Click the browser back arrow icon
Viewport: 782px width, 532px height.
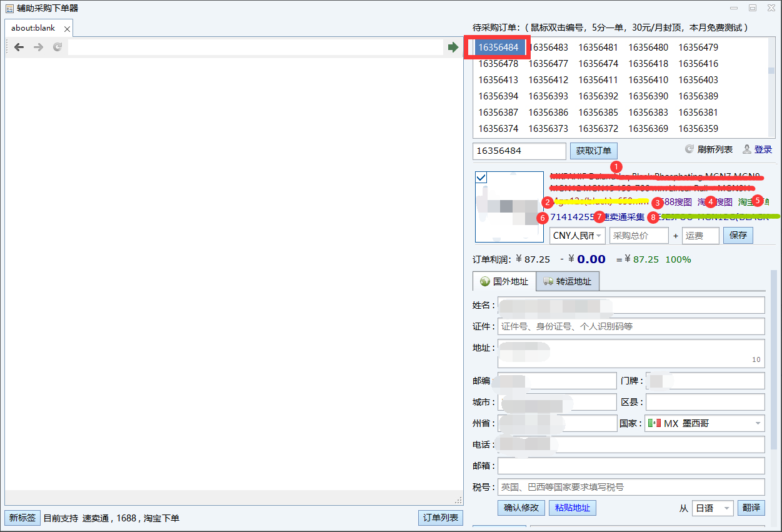[x=19, y=47]
